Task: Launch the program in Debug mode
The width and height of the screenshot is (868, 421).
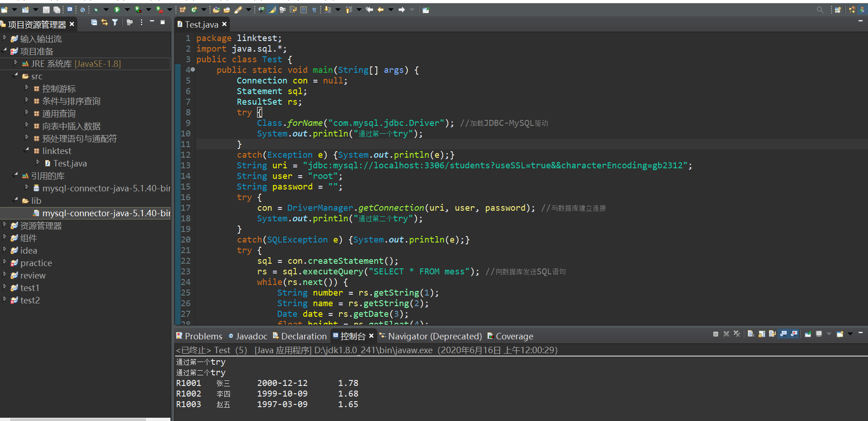Action: (96, 9)
